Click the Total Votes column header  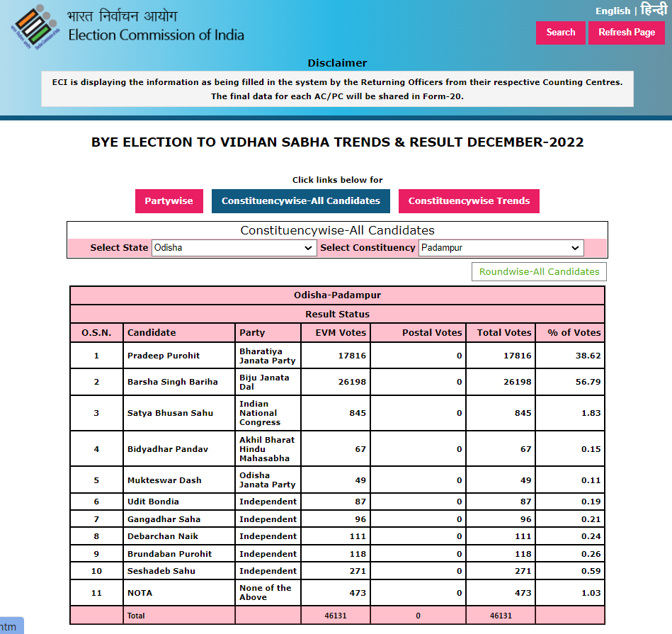[504, 333]
